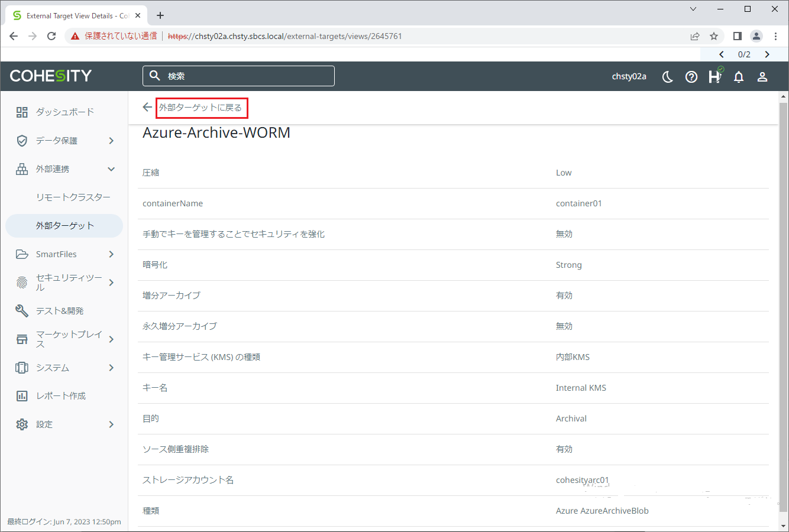Expand the セキュリティツール chevron
The image size is (789, 532).
(111, 283)
